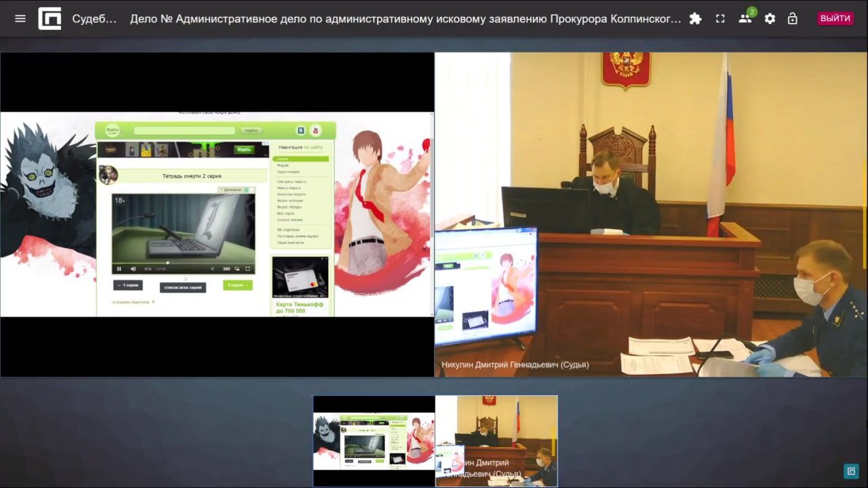Viewport: 868px width, 488px height.
Task: Toggle the layout icon at bottom right
Action: coord(851,471)
